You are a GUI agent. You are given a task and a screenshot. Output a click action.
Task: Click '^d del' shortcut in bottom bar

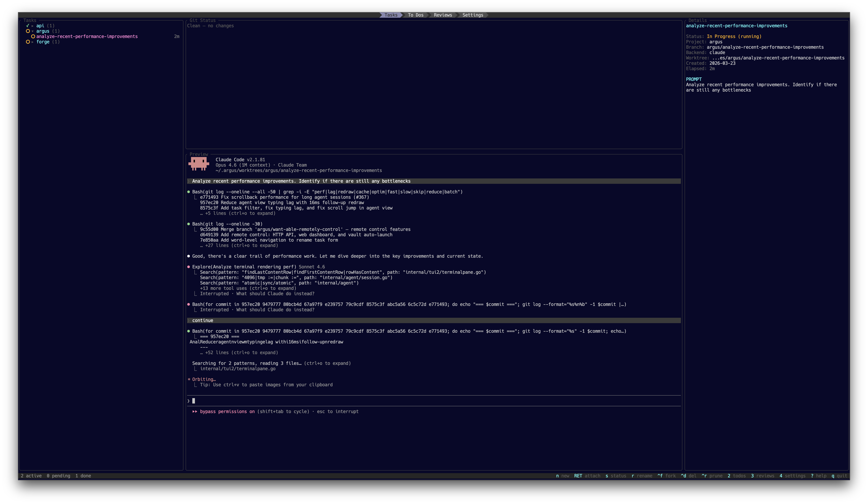click(x=689, y=476)
